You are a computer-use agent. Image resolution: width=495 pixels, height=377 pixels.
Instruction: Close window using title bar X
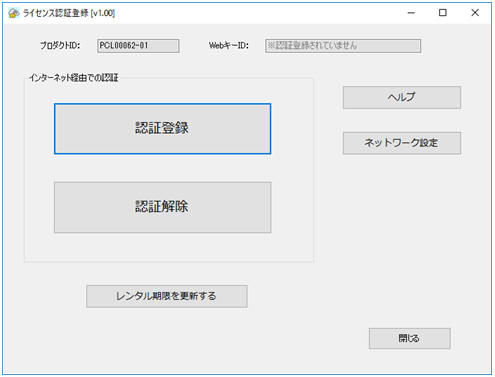[475, 13]
